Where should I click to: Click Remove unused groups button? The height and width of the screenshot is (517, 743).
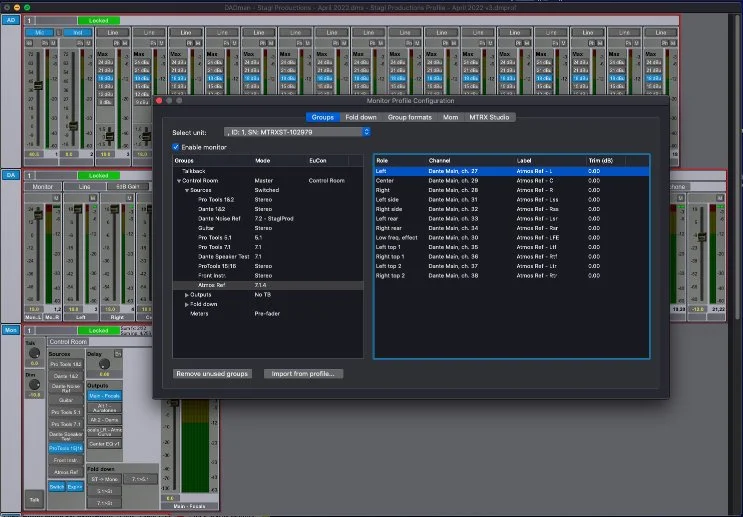[212, 373]
